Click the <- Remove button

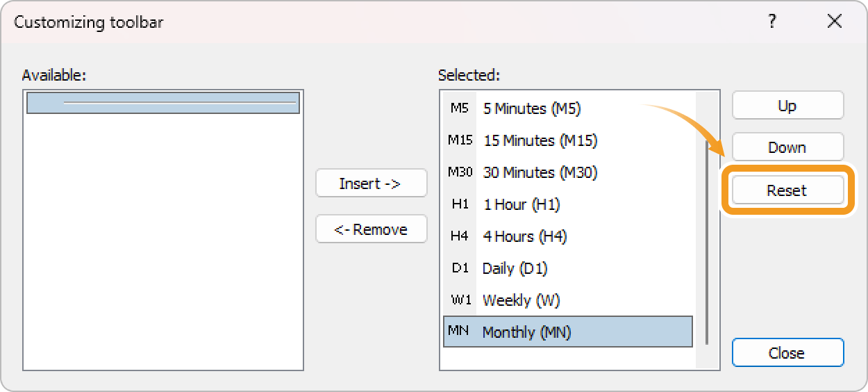371,229
